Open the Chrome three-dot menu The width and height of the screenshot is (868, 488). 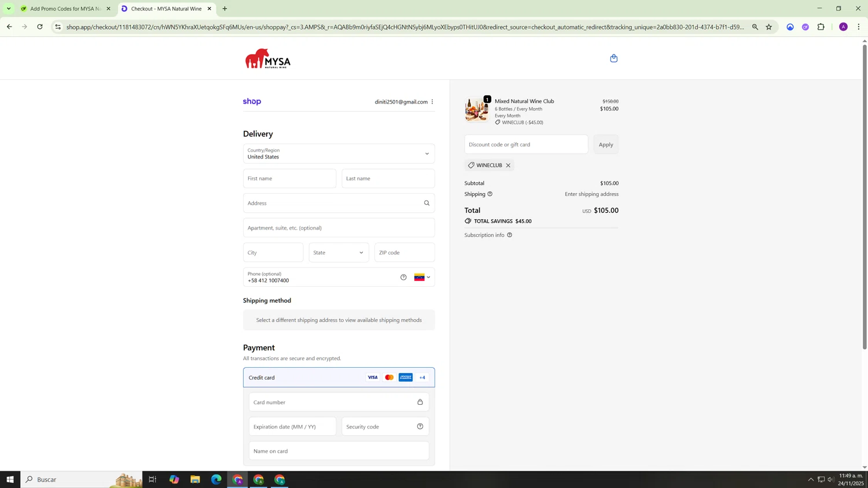pos(859,27)
